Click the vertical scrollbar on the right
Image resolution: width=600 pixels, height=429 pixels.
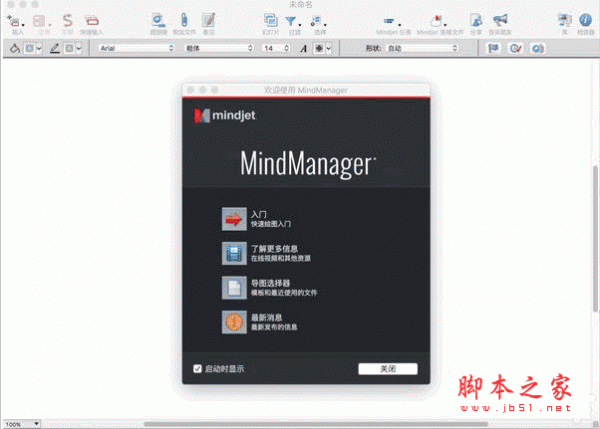pos(595,239)
